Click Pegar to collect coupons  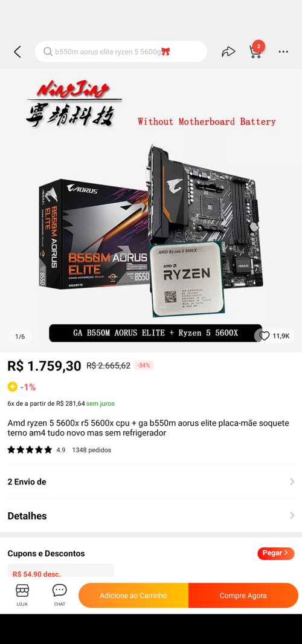(276, 553)
